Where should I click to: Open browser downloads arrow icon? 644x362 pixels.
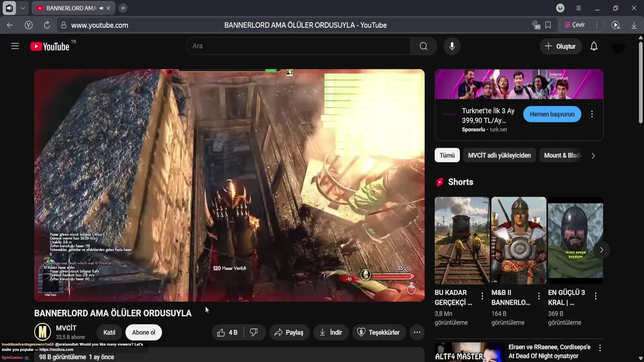tap(634, 25)
